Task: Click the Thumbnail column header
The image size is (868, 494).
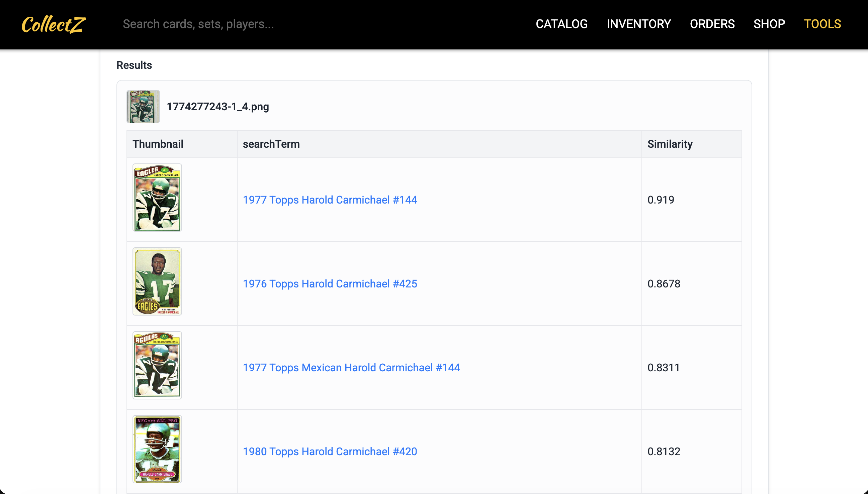Action: 158,144
